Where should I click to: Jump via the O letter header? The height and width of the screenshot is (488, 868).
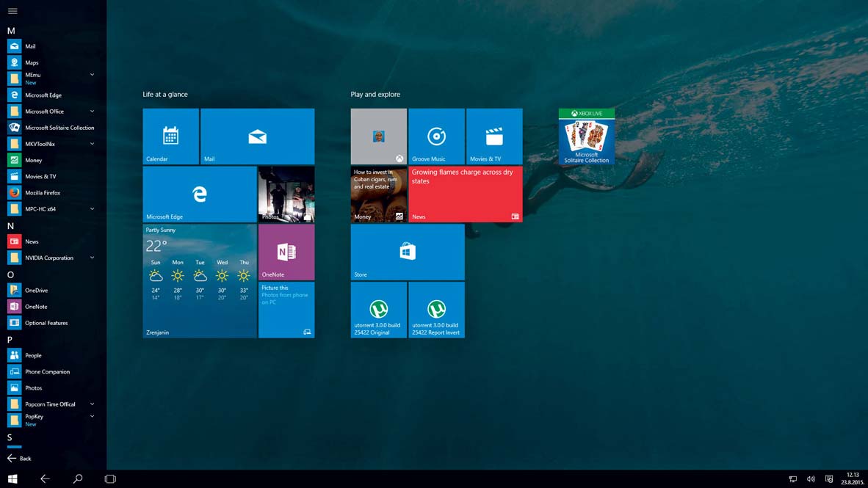click(x=10, y=275)
